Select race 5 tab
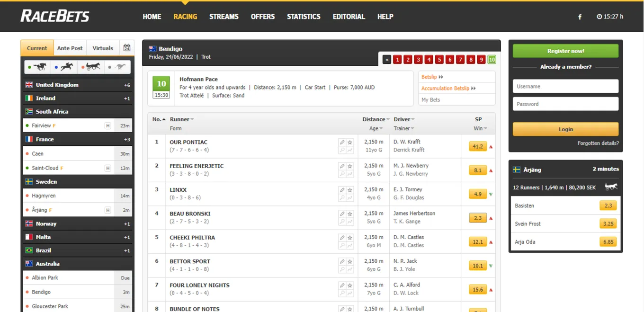The width and height of the screenshot is (644, 312). tap(439, 60)
